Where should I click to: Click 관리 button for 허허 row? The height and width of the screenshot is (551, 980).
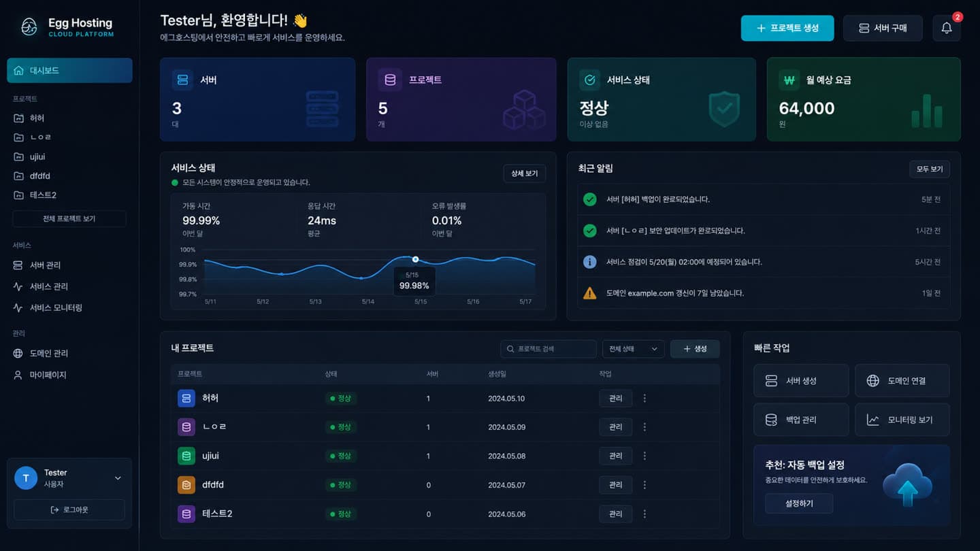click(x=616, y=399)
